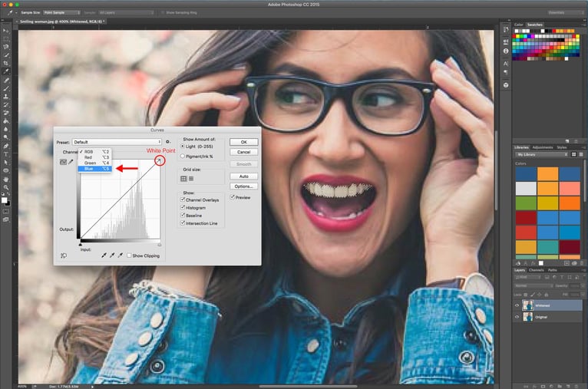
Task: Toggle Quick Mask mode icon
Action: click(5, 211)
